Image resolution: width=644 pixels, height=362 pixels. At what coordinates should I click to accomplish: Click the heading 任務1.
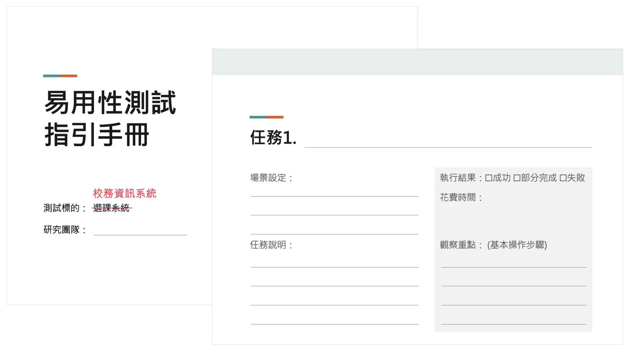273,138
